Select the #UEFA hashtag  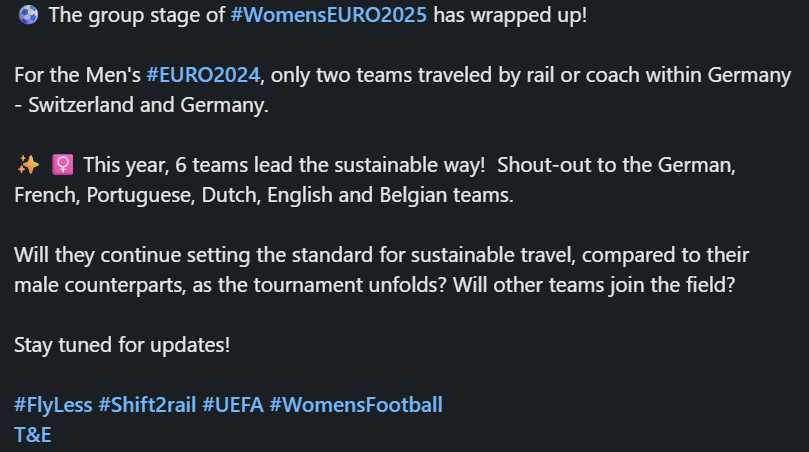pos(232,405)
